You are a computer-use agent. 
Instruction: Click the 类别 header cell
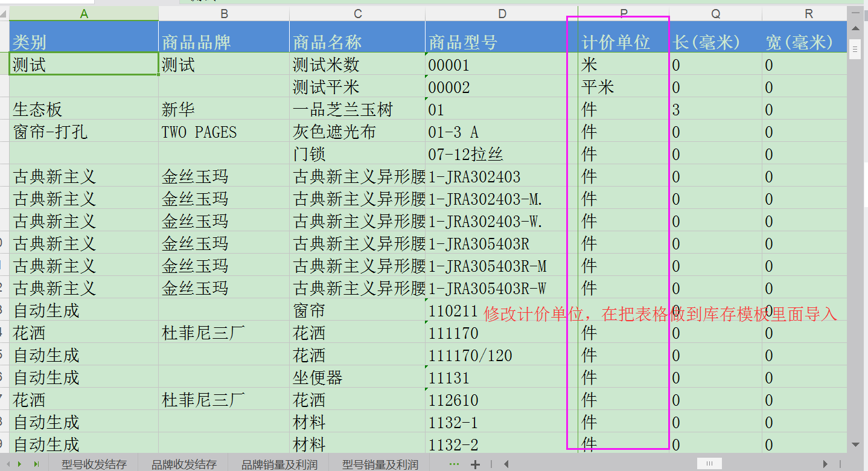click(x=84, y=37)
